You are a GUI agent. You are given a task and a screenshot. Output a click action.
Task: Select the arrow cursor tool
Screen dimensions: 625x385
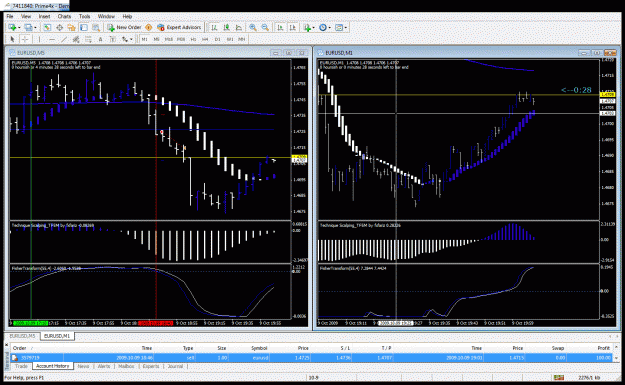[12, 39]
